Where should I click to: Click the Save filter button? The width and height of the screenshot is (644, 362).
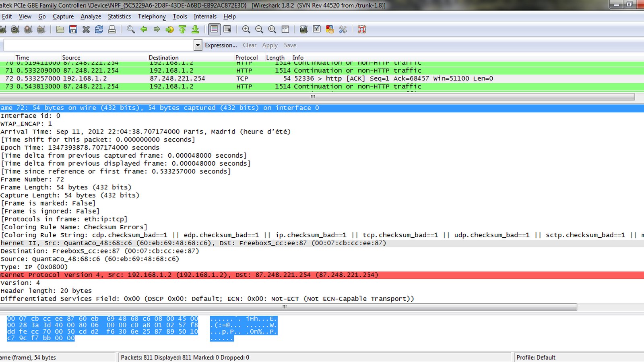(x=290, y=45)
